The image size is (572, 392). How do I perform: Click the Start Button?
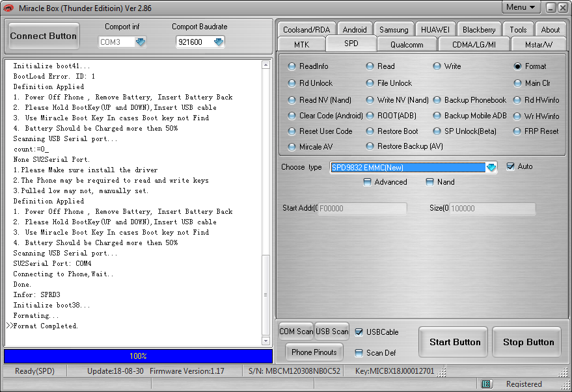(x=453, y=342)
